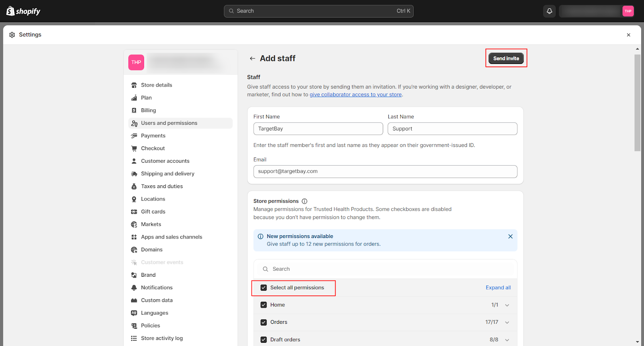Click the vertical scrollbar thumb

point(637,103)
